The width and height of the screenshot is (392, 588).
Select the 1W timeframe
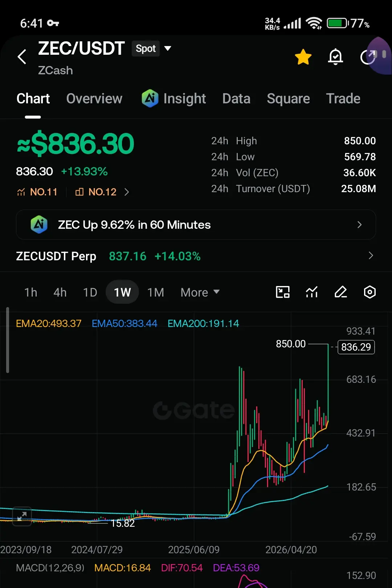(122, 292)
